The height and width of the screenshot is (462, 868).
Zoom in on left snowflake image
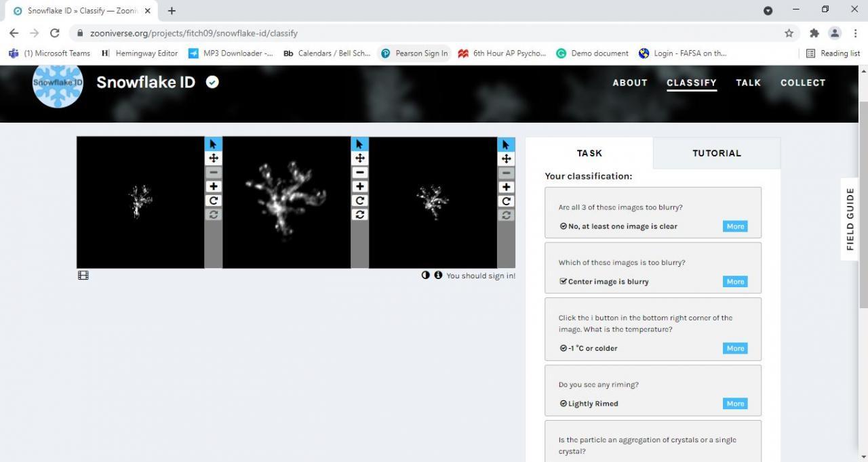(213, 186)
